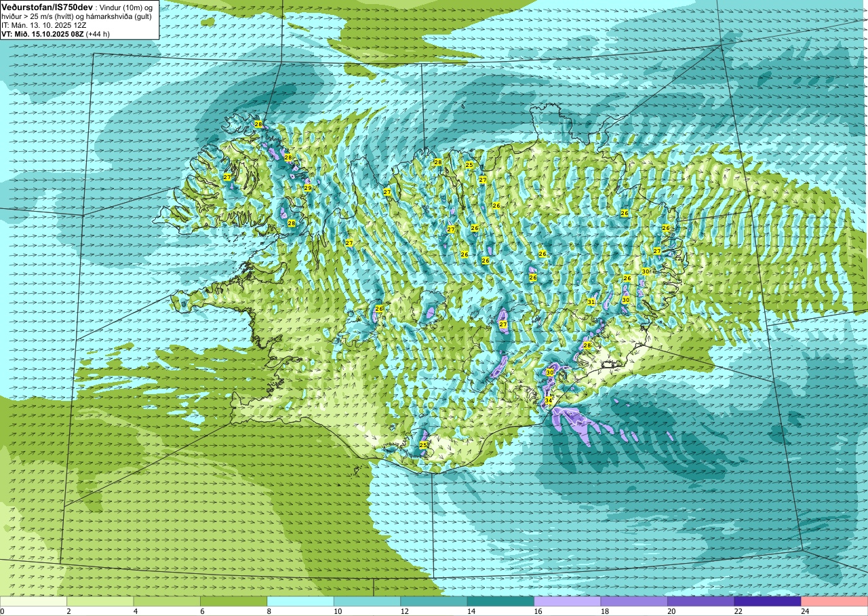This screenshot has height=616, width=868.
Task: Select the 8–10 m/s light cyan legend swatch
Action: 300,601
